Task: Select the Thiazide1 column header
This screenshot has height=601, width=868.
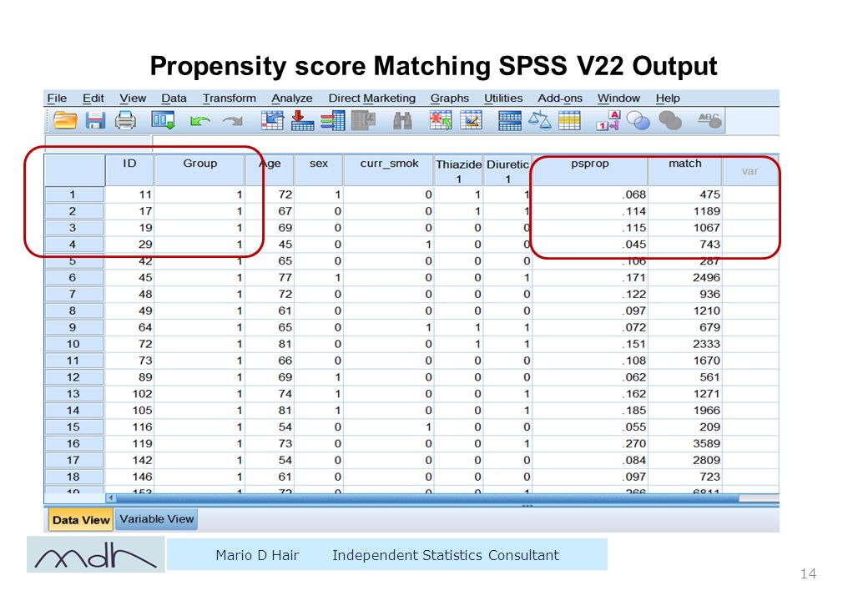Action: (x=458, y=170)
